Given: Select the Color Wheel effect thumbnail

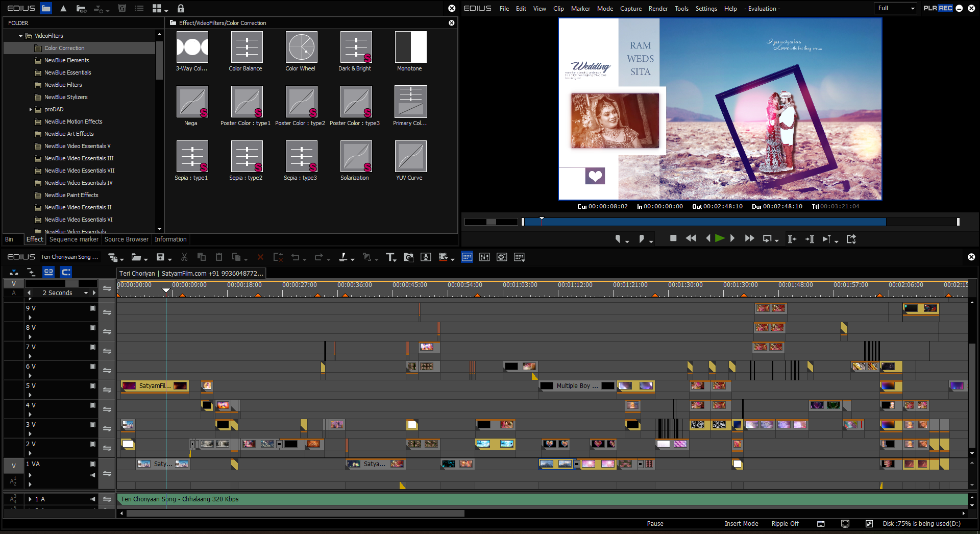Looking at the screenshot, I should [x=301, y=47].
